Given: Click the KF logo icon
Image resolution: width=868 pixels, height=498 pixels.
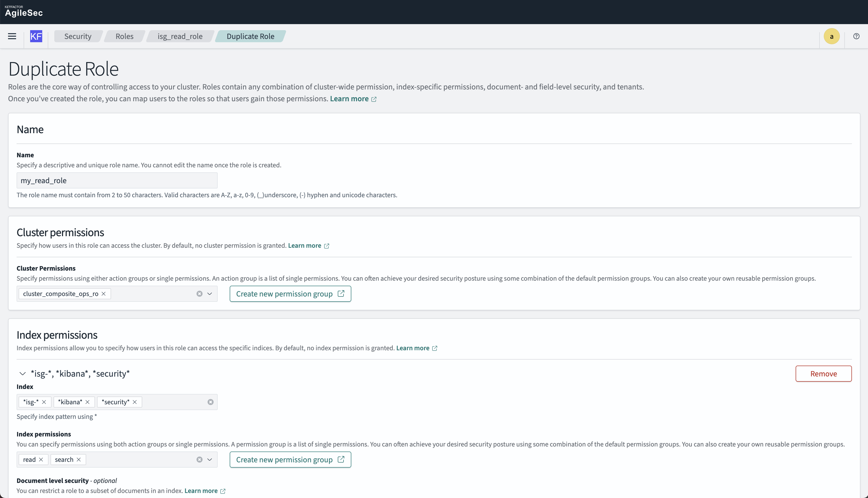Looking at the screenshot, I should click(x=36, y=36).
